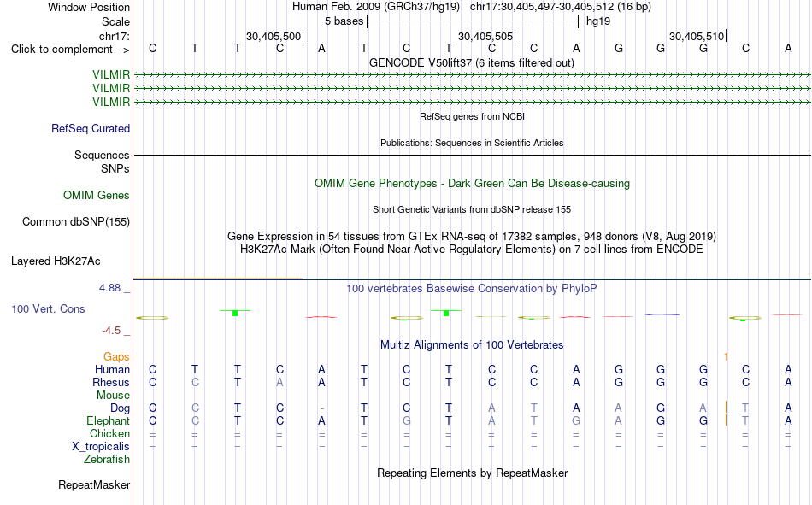
Task: Select the Zebrafish species label
Action: pos(107,460)
